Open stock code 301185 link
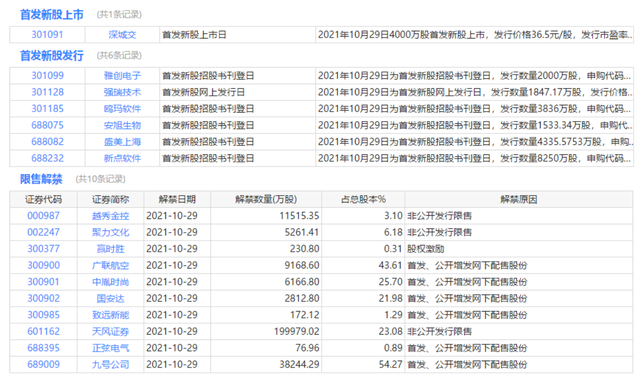The image size is (640, 376). click(x=47, y=109)
